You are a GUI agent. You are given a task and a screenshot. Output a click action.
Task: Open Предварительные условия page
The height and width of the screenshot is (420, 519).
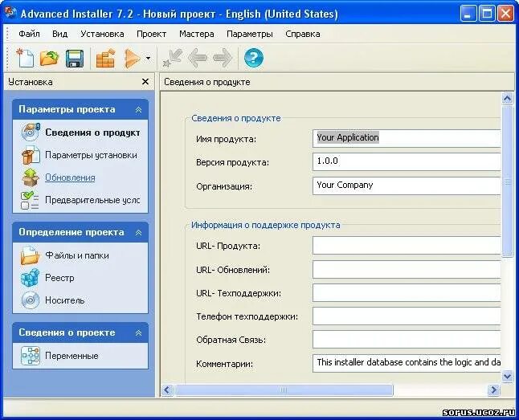click(x=92, y=200)
